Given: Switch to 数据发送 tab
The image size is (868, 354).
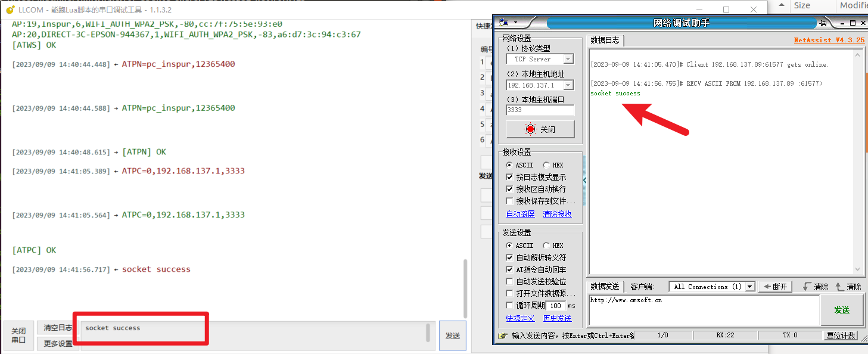Looking at the screenshot, I should pos(605,287).
